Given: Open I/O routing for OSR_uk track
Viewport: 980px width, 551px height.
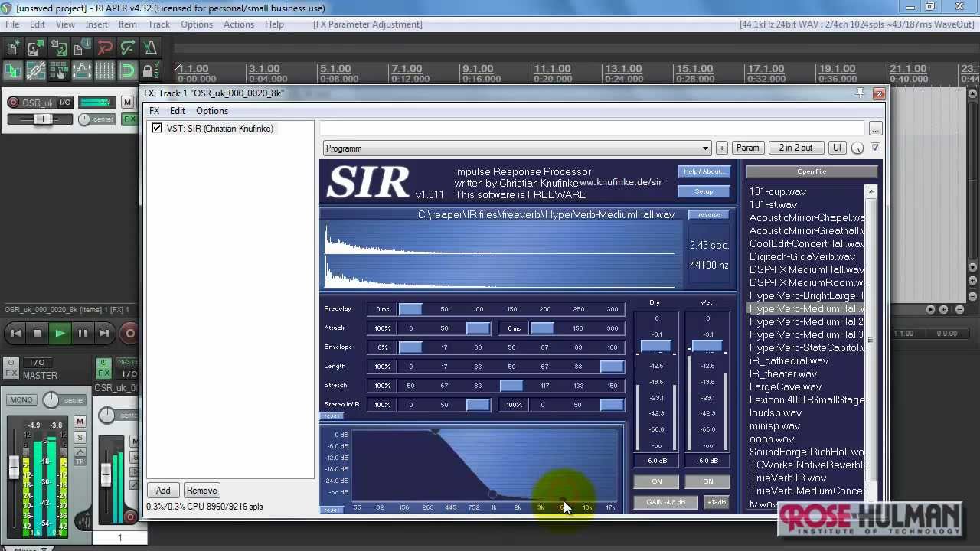Looking at the screenshot, I should [64, 103].
